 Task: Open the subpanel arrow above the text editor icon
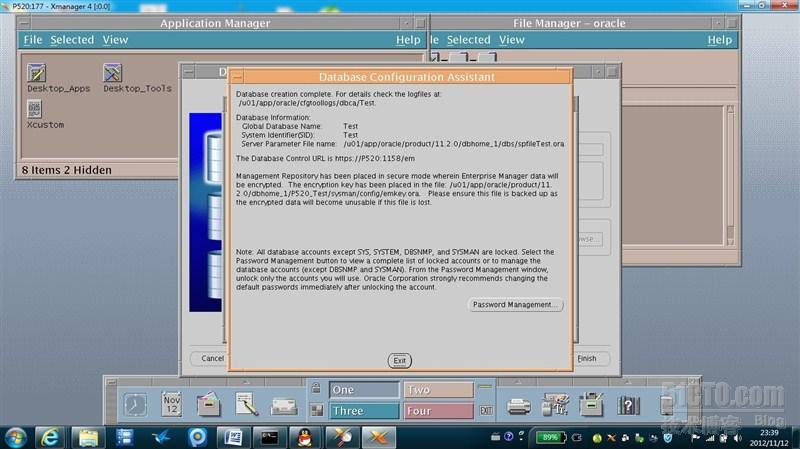click(x=246, y=382)
